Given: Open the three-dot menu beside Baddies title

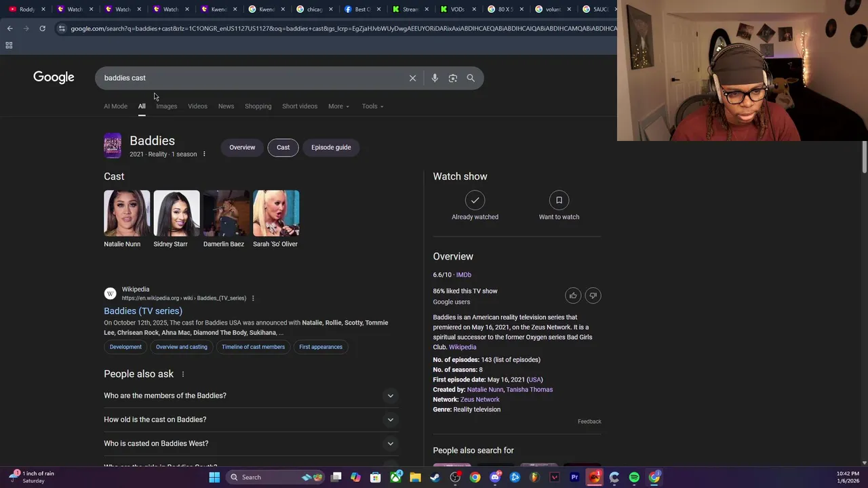Looking at the screenshot, I should pos(203,154).
